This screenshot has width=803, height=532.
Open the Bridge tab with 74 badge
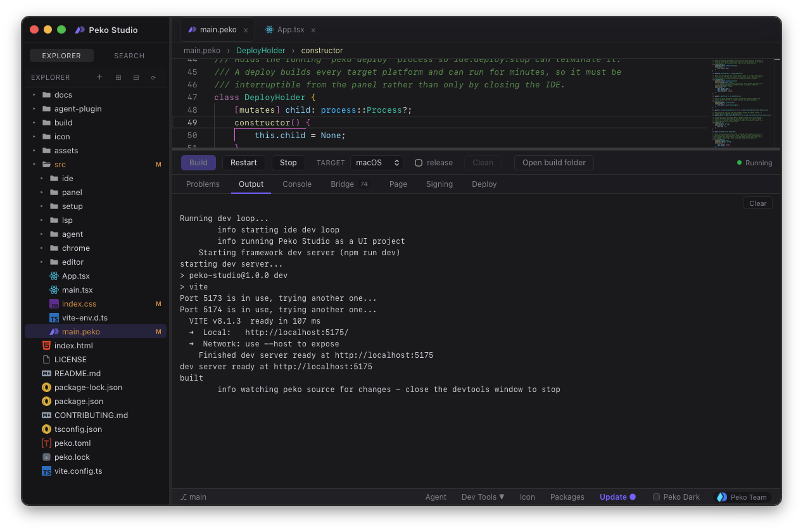pos(350,184)
